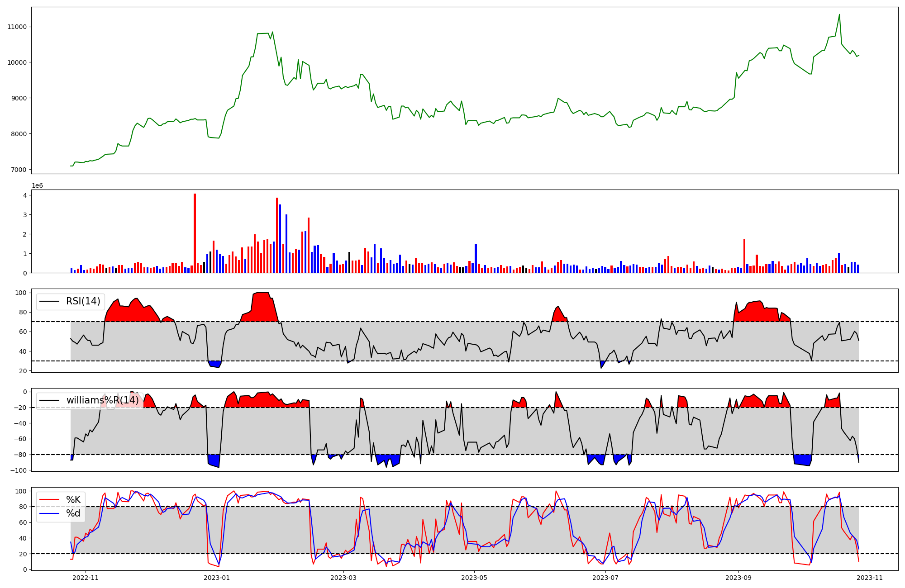Click the 2023-07 x-axis date label
The height and width of the screenshot is (588, 905).
pos(605,578)
